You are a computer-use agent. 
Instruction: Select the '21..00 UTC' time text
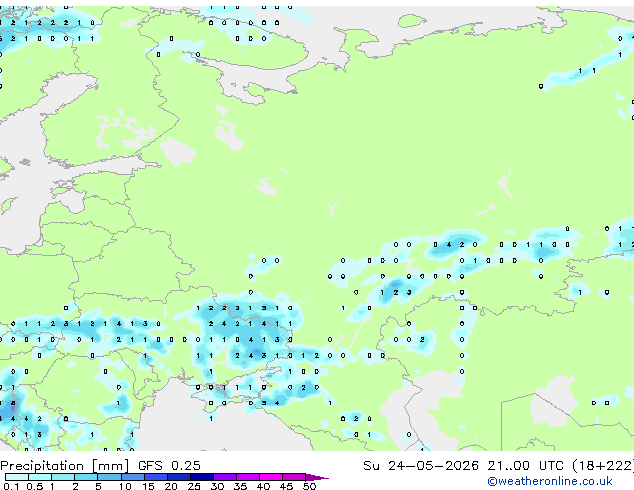click(x=526, y=466)
